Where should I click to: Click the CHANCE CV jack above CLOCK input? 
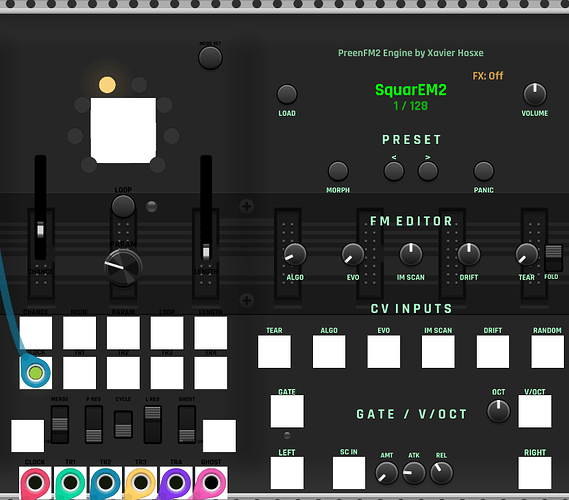click(x=36, y=333)
